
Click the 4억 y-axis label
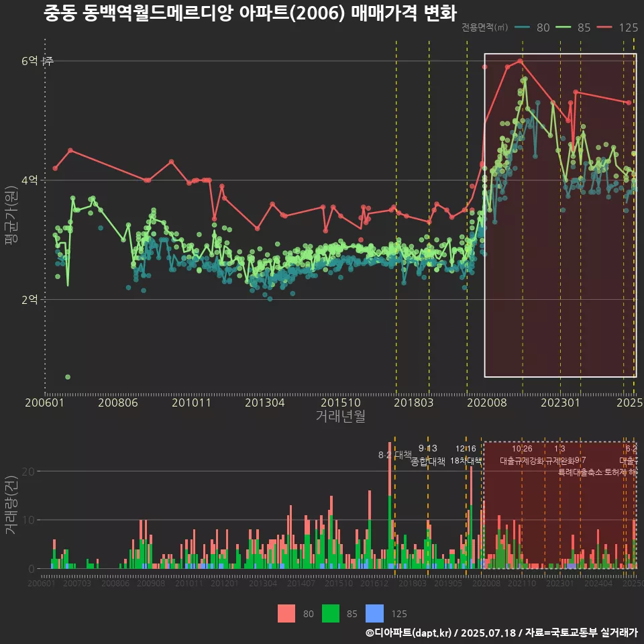click(x=30, y=180)
